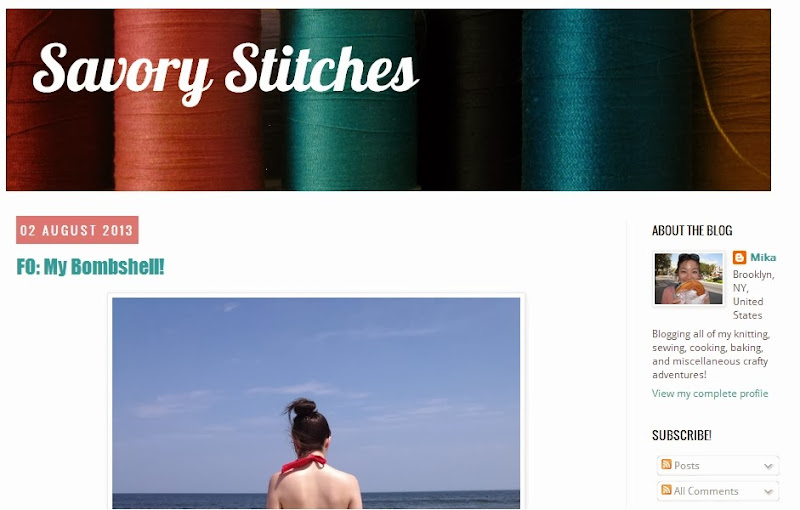The width and height of the screenshot is (800, 510).
Task: Click the blog description text about knitting
Action: click(x=711, y=354)
